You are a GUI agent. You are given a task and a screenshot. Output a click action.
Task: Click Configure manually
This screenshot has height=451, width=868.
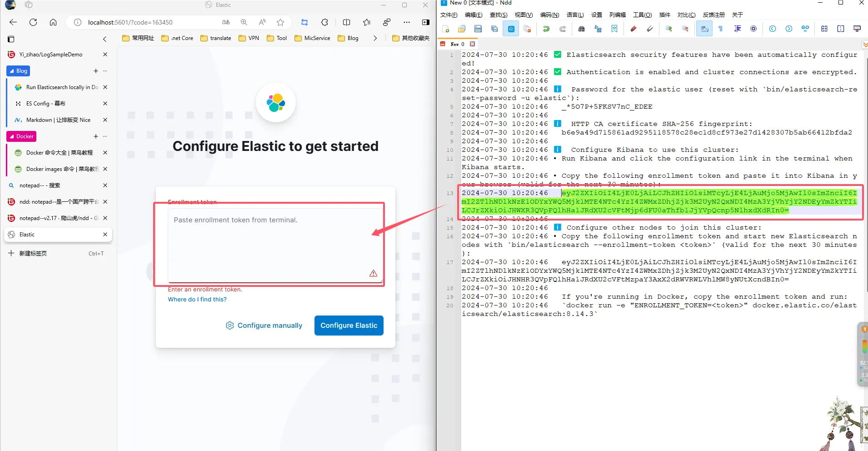(x=264, y=326)
